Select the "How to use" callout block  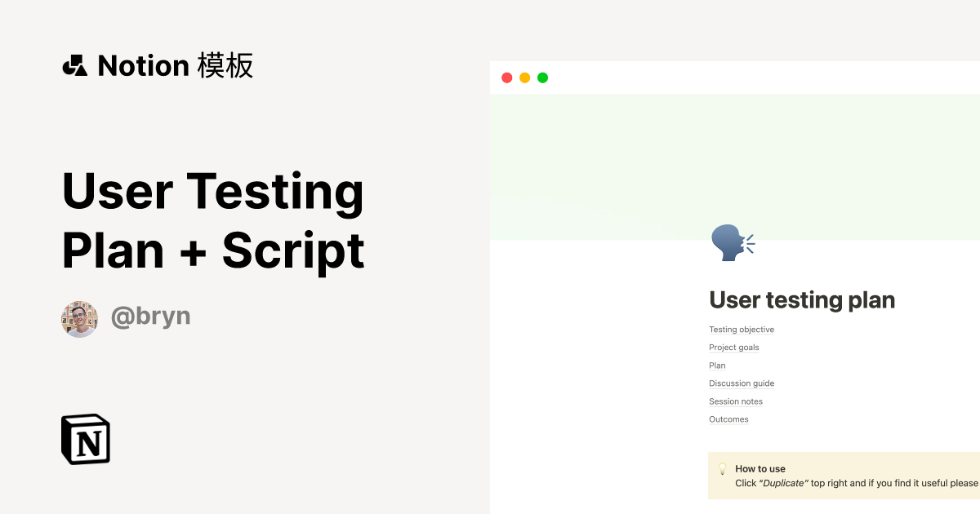coord(841,475)
